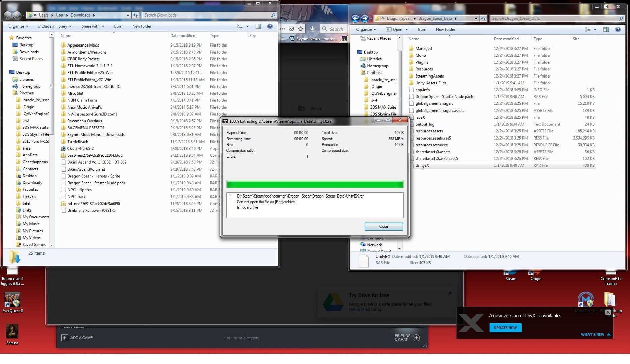
Task: Open Help in Downloads window toolbar
Action: (270, 26)
